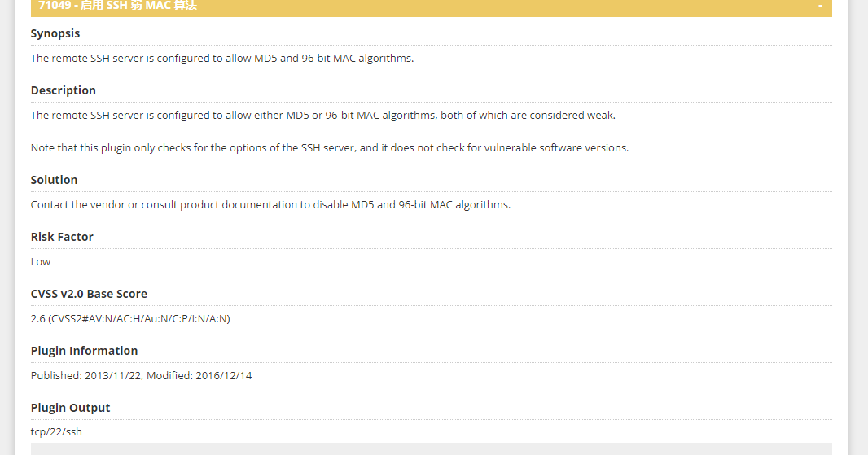This screenshot has height=455, width=868.
Task: Click the CVSS v2.0 Base Score heading
Action: (x=89, y=294)
